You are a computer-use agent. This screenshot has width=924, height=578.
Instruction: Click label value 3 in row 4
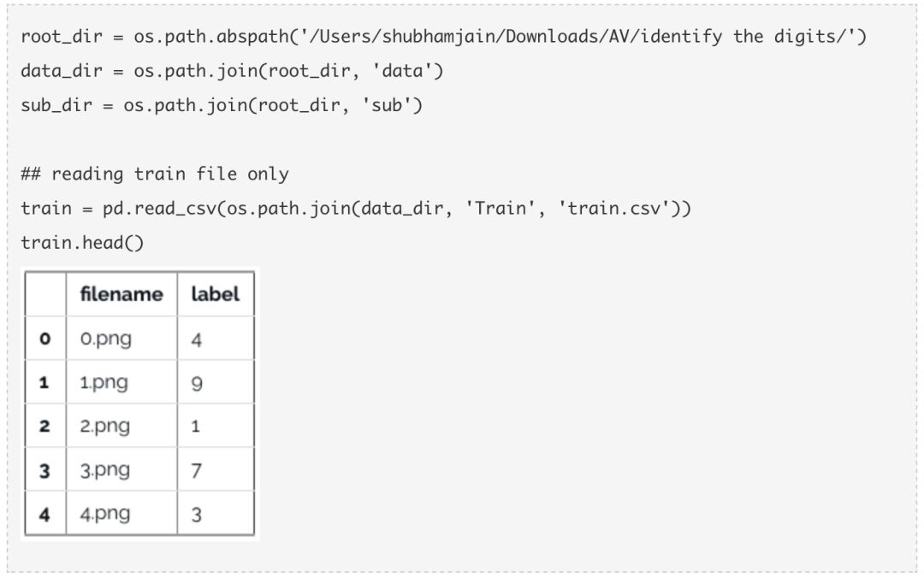tap(196, 515)
